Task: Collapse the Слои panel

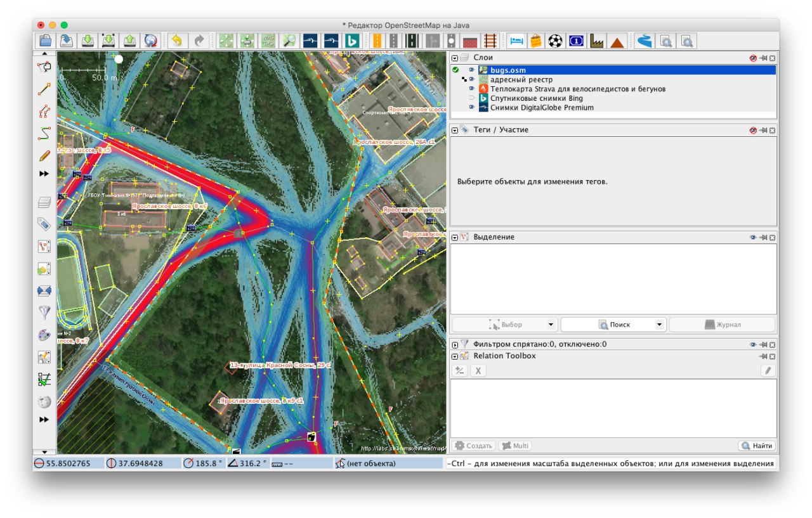Action: tap(455, 58)
